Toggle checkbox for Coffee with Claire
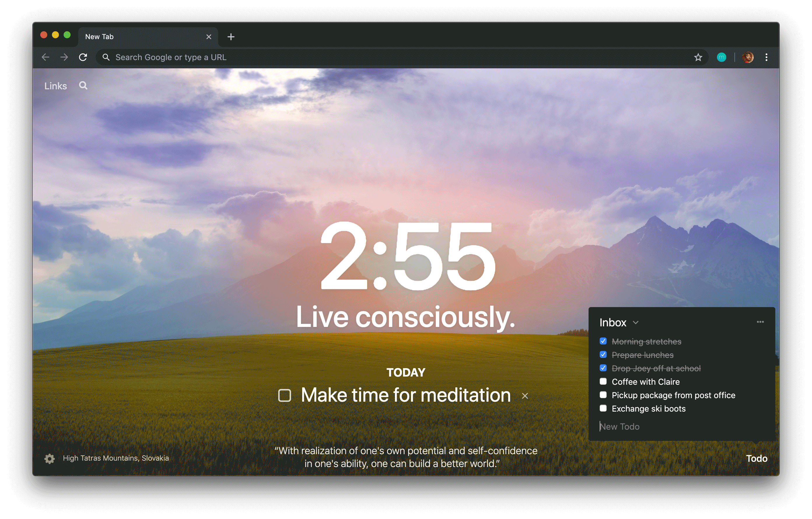The height and width of the screenshot is (519, 812). pos(604,382)
